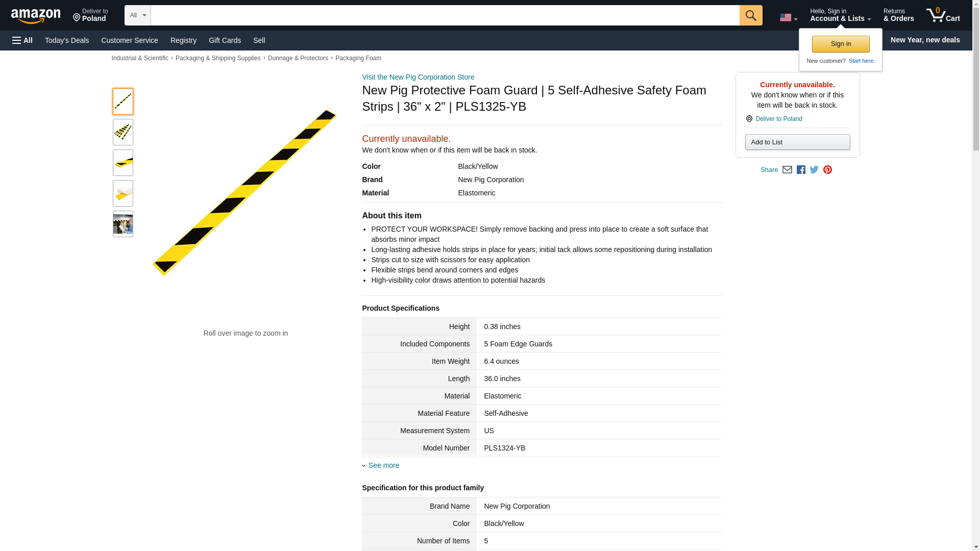The height and width of the screenshot is (551, 980).
Task: Click the search magnifier button
Action: point(750,15)
